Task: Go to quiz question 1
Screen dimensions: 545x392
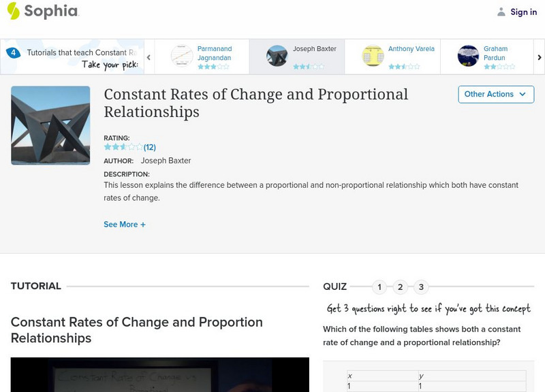Action: [x=379, y=287]
